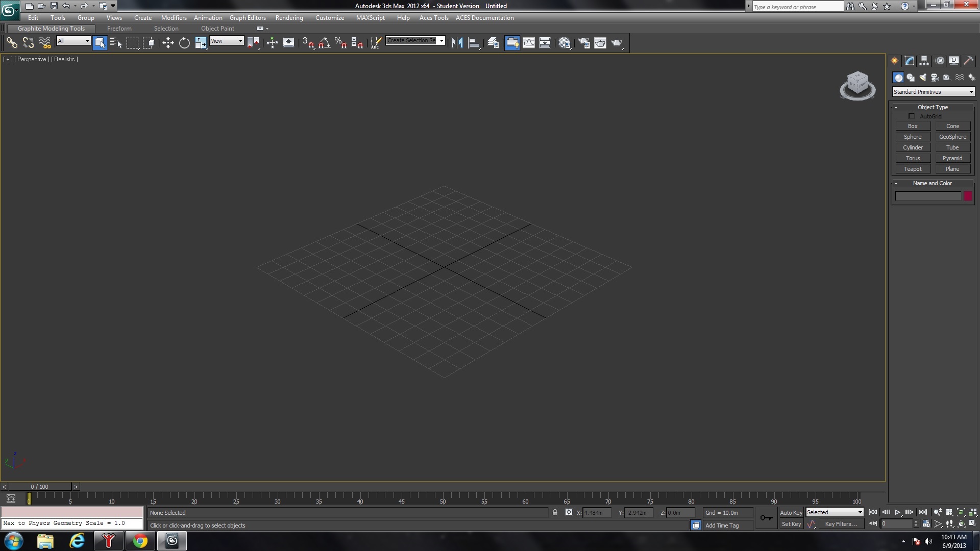The height and width of the screenshot is (551, 980).
Task: Open the selection filter All dropdown
Action: click(x=73, y=41)
